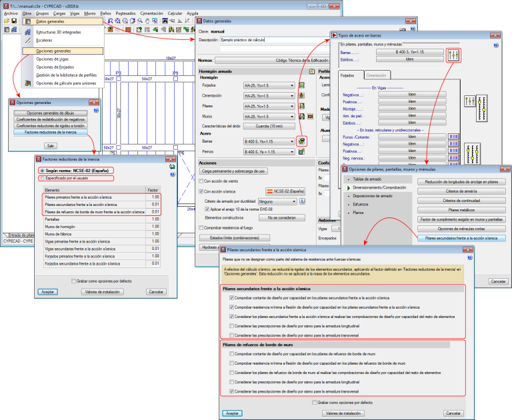Click the info icon next to ductility criterion

(x=302, y=200)
